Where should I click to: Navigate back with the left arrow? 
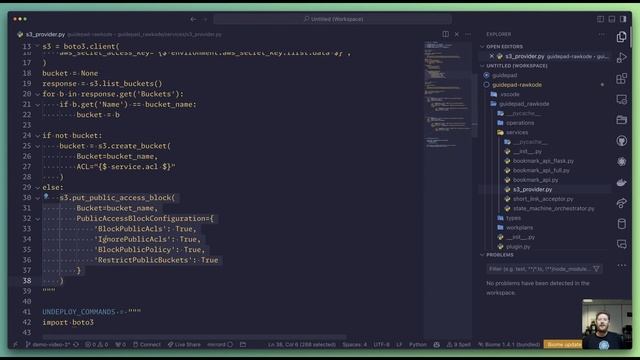[x=193, y=19]
